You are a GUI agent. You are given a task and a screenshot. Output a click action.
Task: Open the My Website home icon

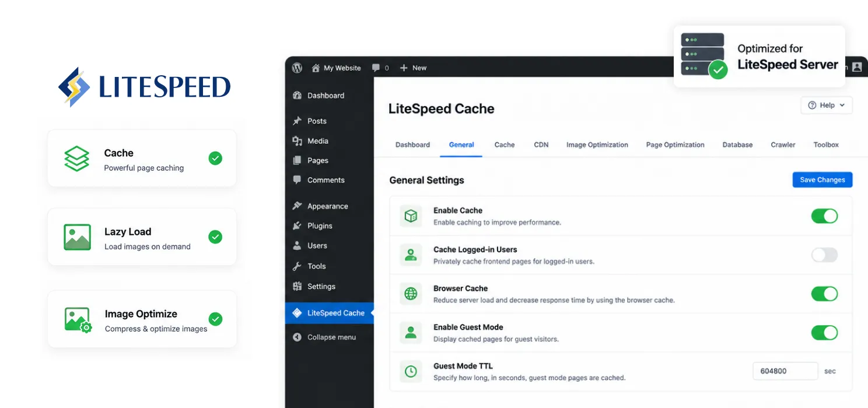click(316, 68)
